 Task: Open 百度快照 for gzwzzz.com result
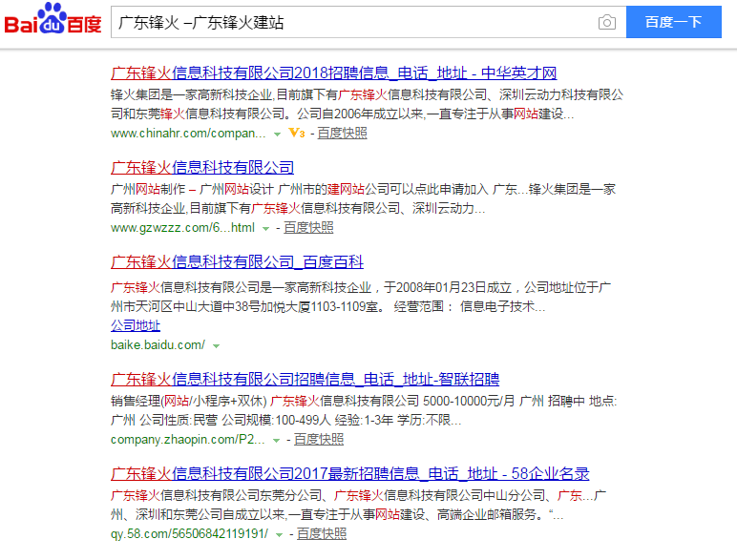pos(308,227)
